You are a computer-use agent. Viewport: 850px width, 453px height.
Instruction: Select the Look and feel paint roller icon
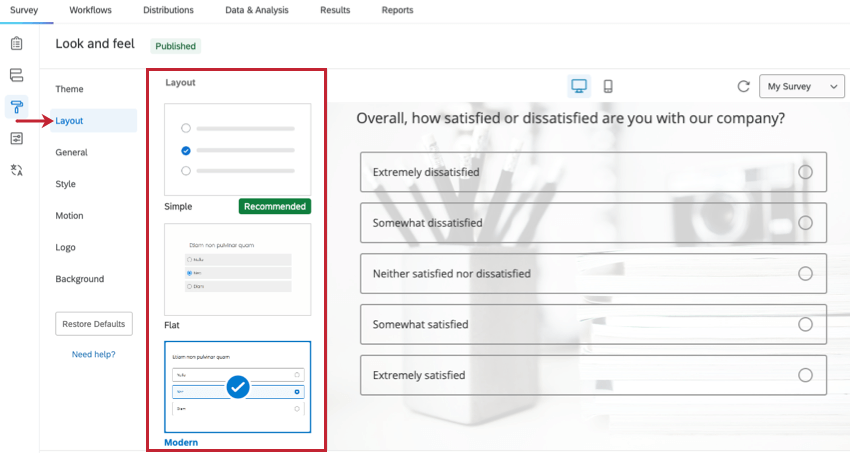(17, 106)
